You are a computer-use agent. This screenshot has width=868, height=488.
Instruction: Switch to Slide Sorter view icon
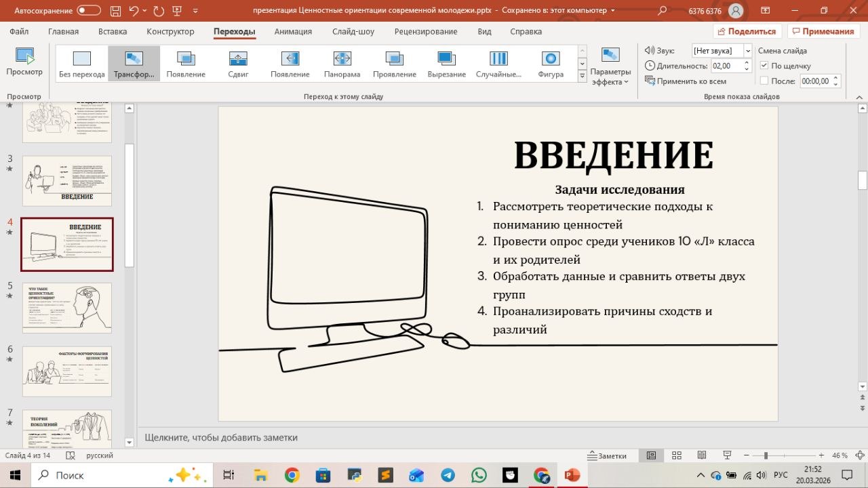pyautogui.click(x=677, y=455)
